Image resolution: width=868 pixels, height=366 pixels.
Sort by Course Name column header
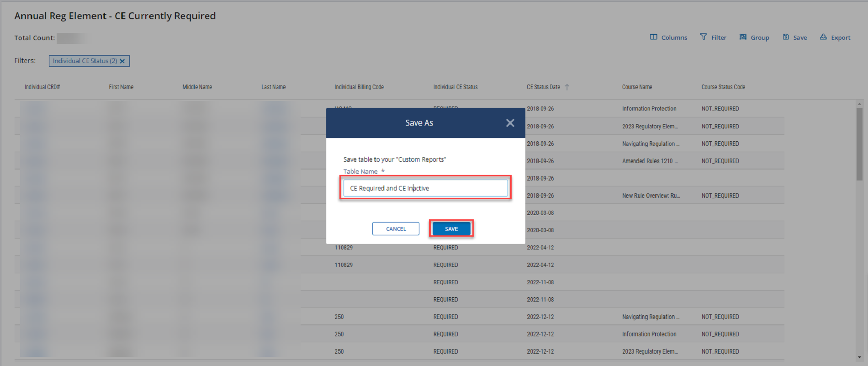pyautogui.click(x=637, y=87)
